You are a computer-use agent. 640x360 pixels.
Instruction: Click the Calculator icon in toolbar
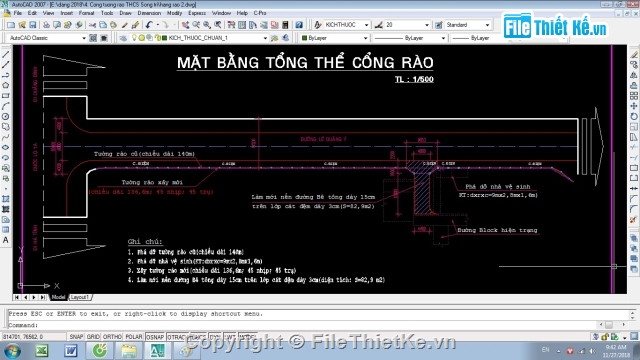(285, 25)
